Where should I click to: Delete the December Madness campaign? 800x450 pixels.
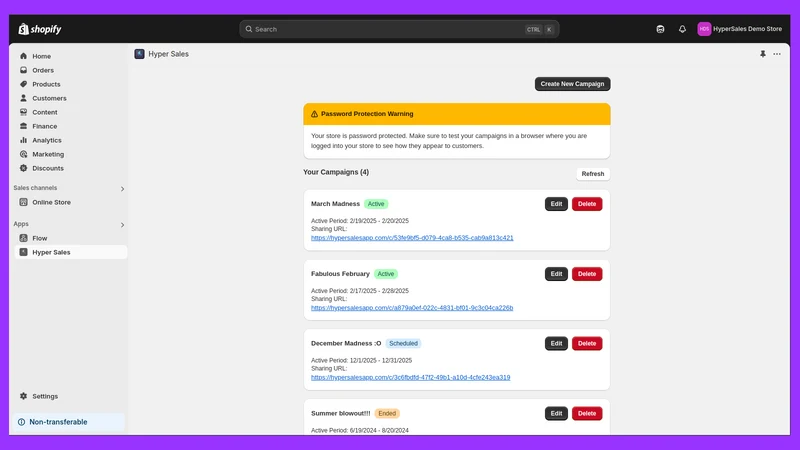click(x=587, y=343)
